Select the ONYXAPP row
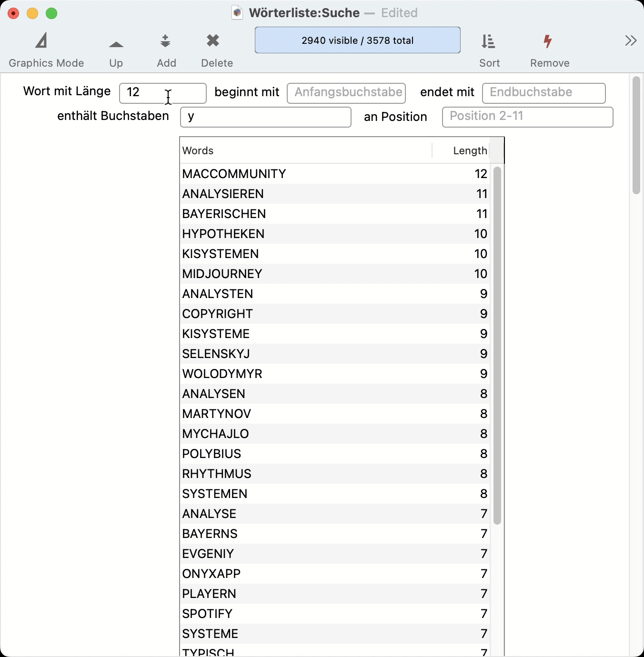The width and height of the screenshot is (644, 657). 335,574
